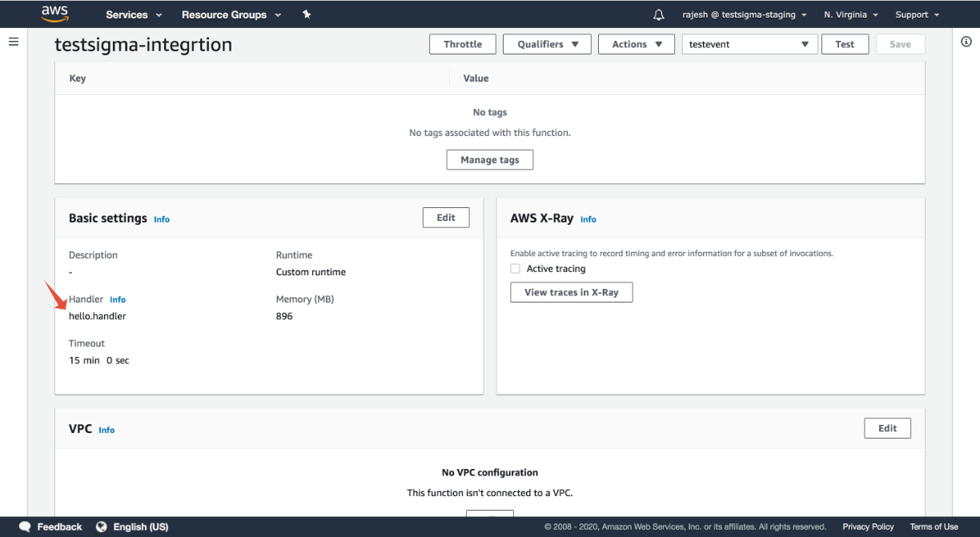This screenshot has height=537, width=980.
Task: Open the info panel circle icon
Action: point(966,42)
